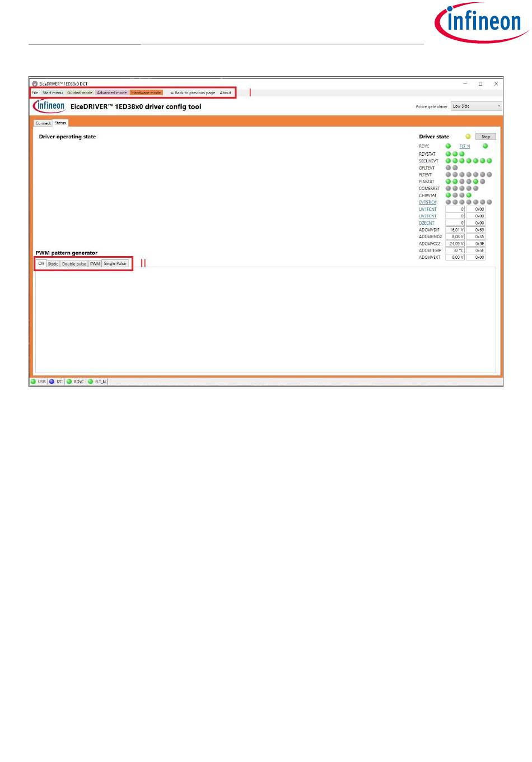Select the Status tab
Image resolution: width=532 pixels, height=762 pixels.
(60, 123)
